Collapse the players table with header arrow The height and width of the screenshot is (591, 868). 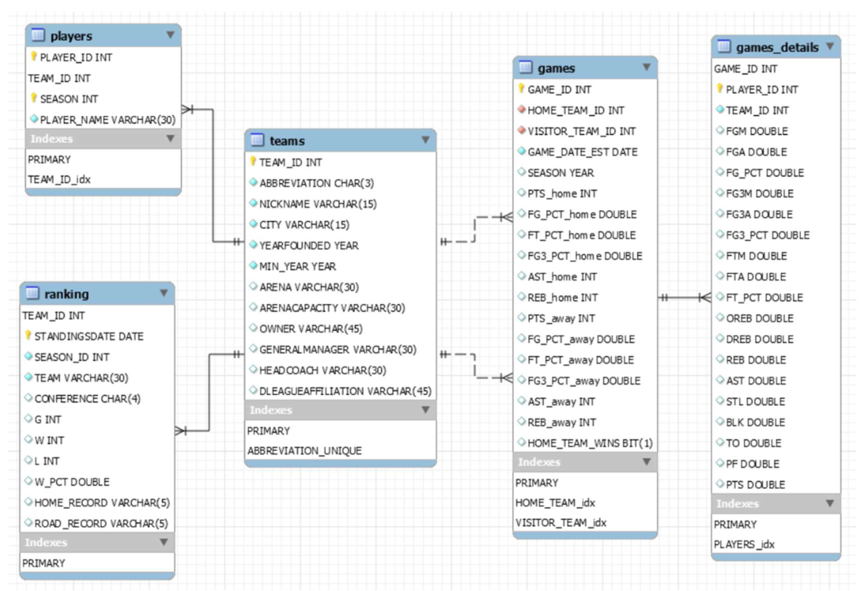click(170, 35)
